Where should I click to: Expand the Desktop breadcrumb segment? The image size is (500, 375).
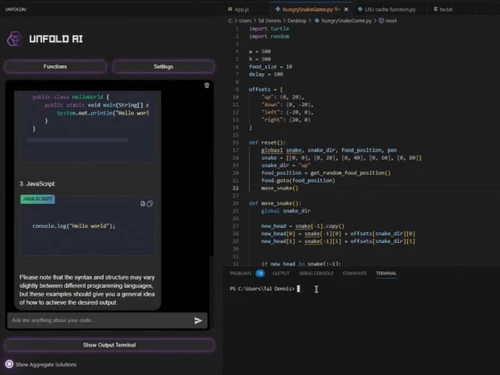pyautogui.click(x=297, y=21)
